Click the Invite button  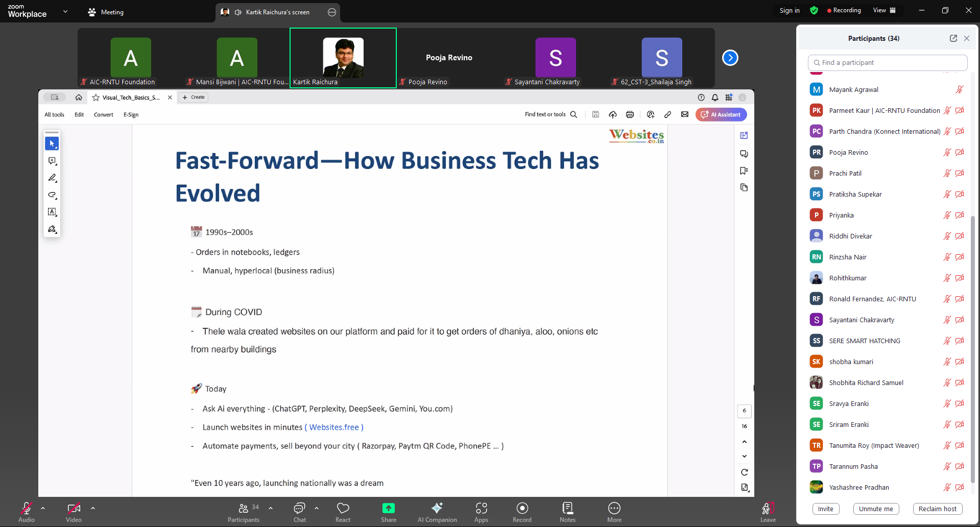pyautogui.click(x=825, y=509)
